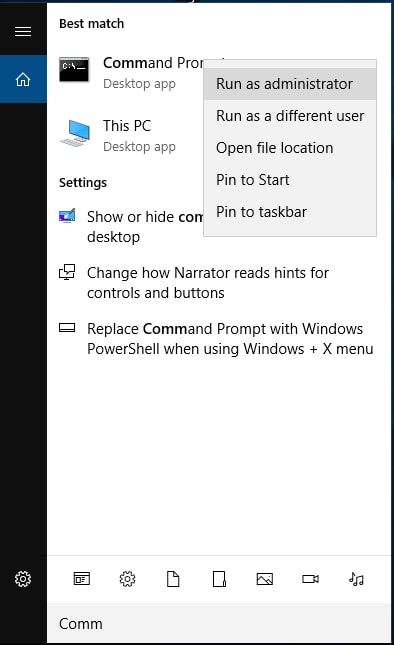The height and width of the screenshot is (645, 394).
Task: Filter search results by Music
Action: click(x=356, y=579)
